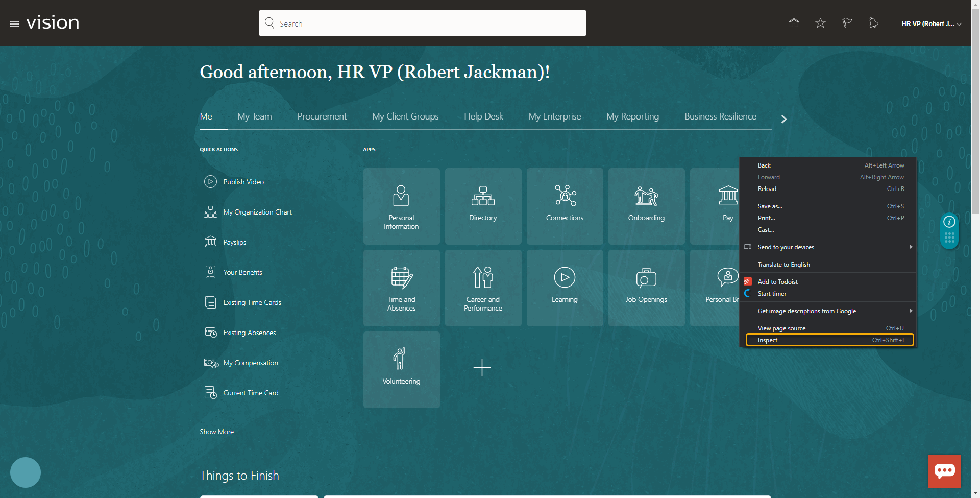The width and height of the screenshot is (980, 498).
Task: Click into the Search input field
Action: tap(422, 23)
